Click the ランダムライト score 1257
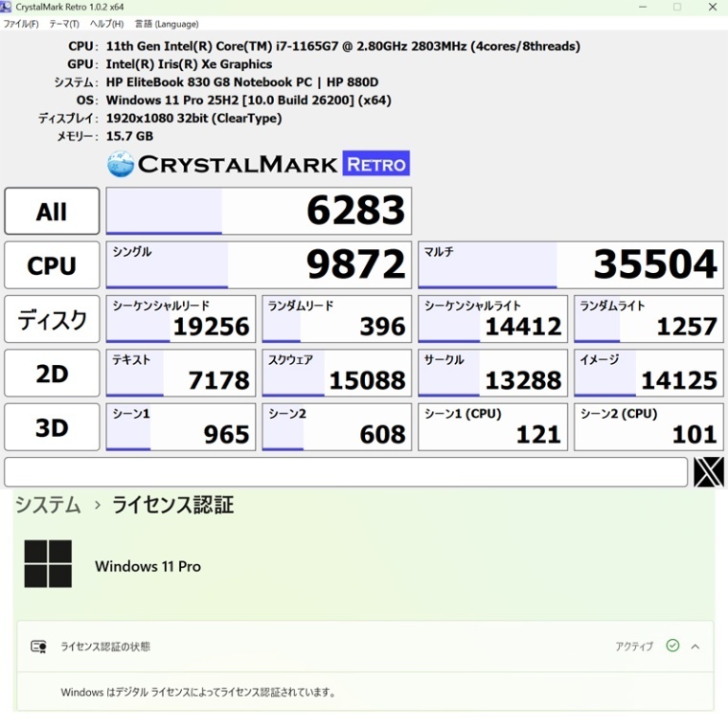The image size is (728, 728). point(648,319)
